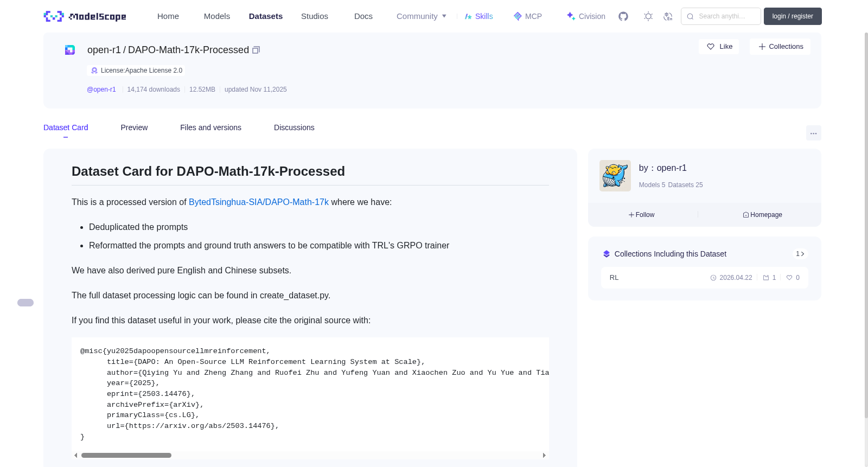The height and width of the screenshot is (467, 868).
Task: Open the @open-r1 profile link
Action: (x=101, y=89)
